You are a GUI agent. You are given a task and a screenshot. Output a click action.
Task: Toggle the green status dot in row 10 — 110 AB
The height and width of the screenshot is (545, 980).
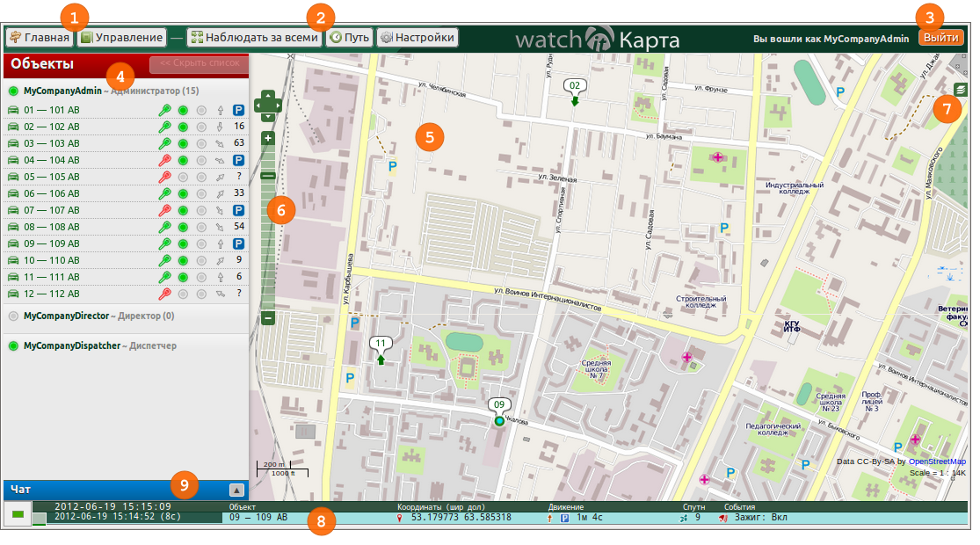coord(183,260)
